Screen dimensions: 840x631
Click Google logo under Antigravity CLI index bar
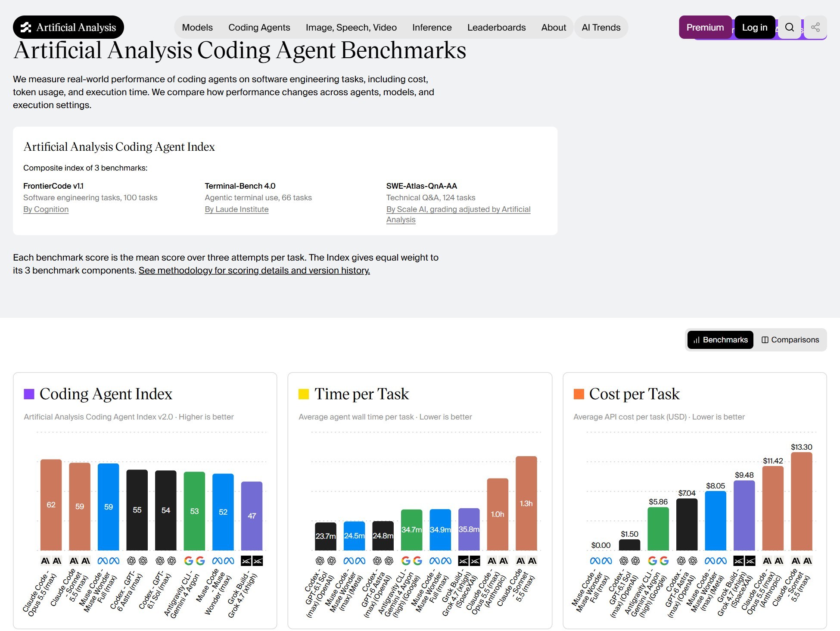click(x=194, y=561)
